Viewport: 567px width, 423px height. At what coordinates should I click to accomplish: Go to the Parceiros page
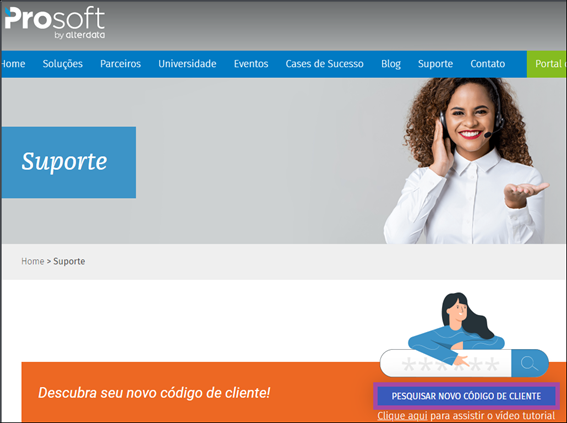(x=120, y=64)
